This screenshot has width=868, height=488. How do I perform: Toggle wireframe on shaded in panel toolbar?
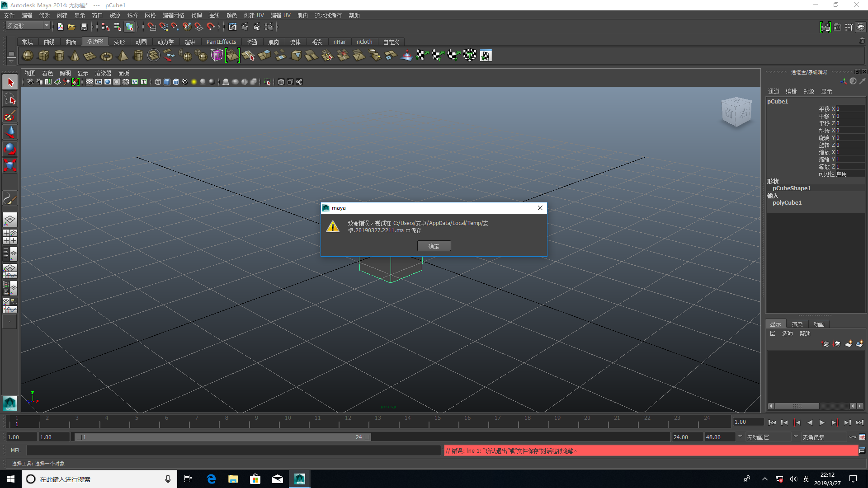pos(176,82)
